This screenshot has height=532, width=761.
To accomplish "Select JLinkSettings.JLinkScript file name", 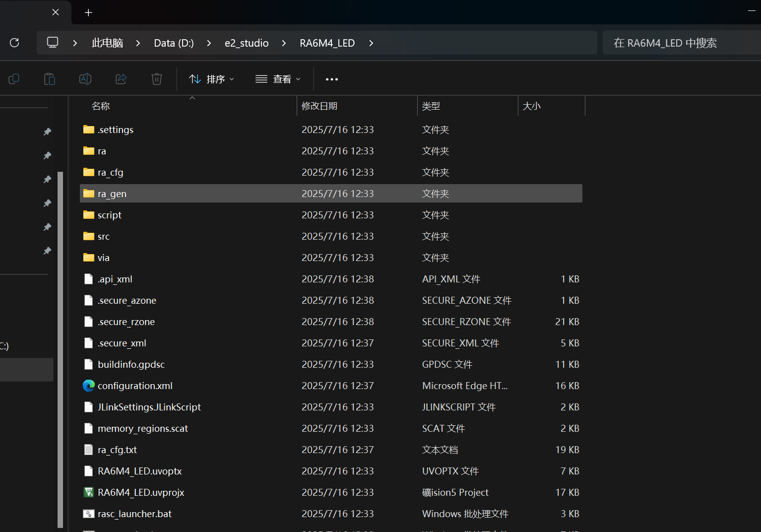I will click(149, 407).
